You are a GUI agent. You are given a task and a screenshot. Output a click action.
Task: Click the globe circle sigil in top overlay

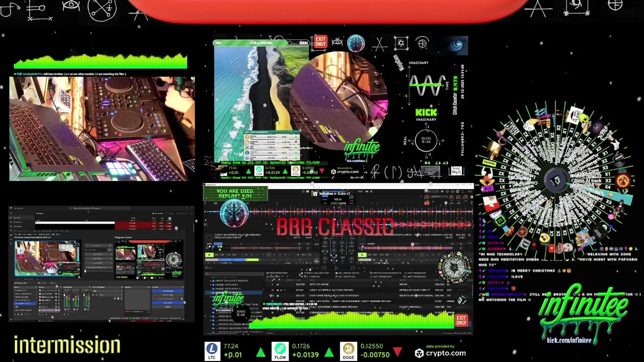pos(422,43)
